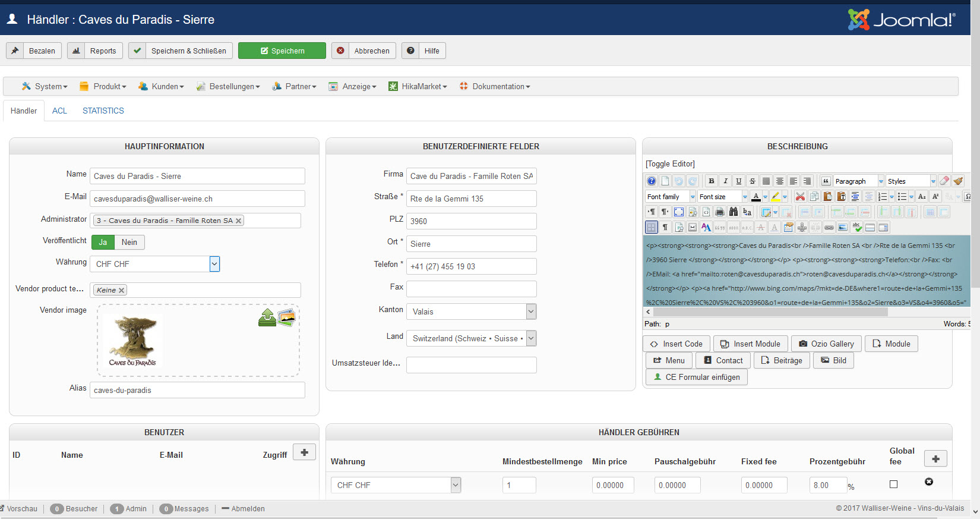Toggle bold formatting in editor
The image size is (980, 519).
pos(711,181)
